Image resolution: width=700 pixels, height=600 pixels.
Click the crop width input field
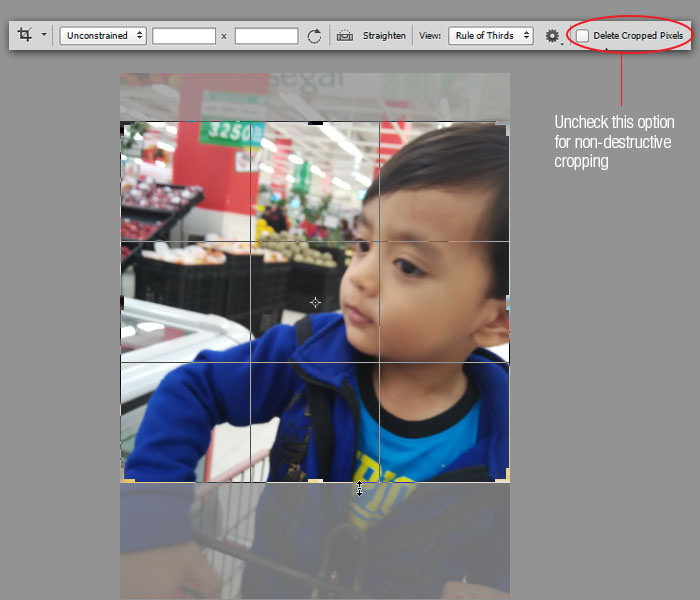click(x=184, y=36)
